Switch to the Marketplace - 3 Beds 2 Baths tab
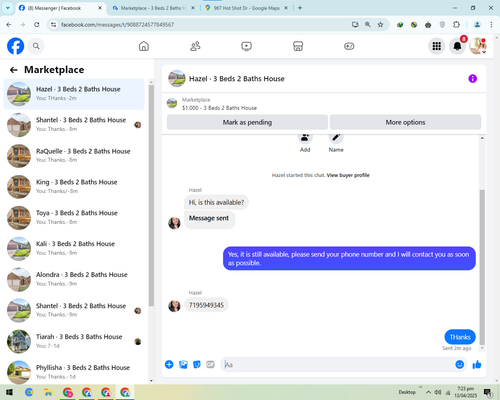Screen dimensions: 500x400 click(x=153, y=8)
